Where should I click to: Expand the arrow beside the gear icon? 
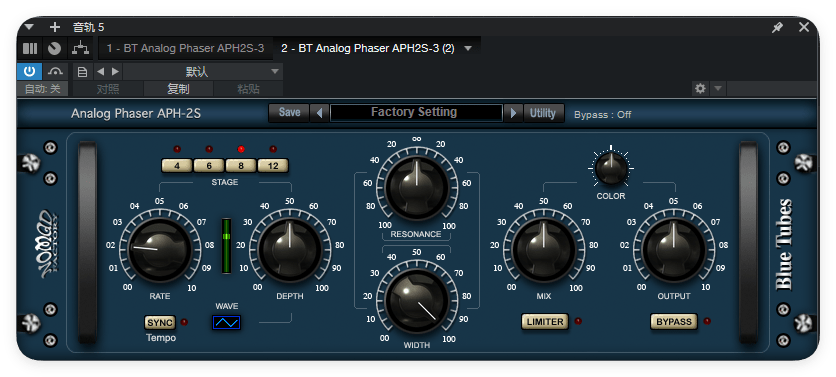click(x=718, y=89)
